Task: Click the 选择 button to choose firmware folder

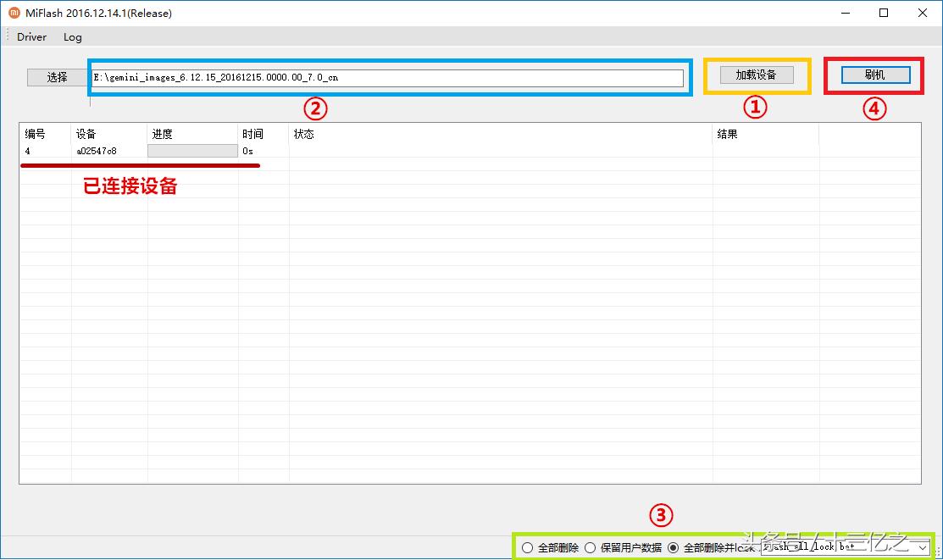Action: [x=58, y=78]
